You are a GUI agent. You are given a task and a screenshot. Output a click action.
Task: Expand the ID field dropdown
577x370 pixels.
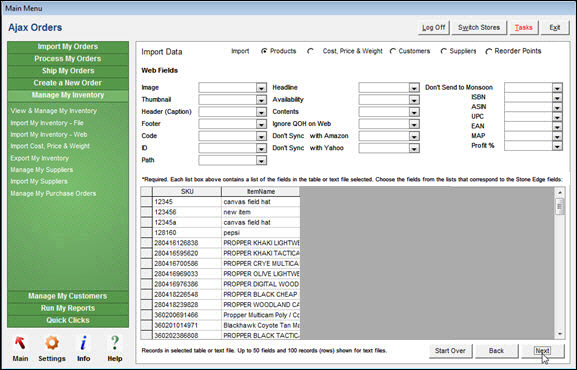pos(261,148)
